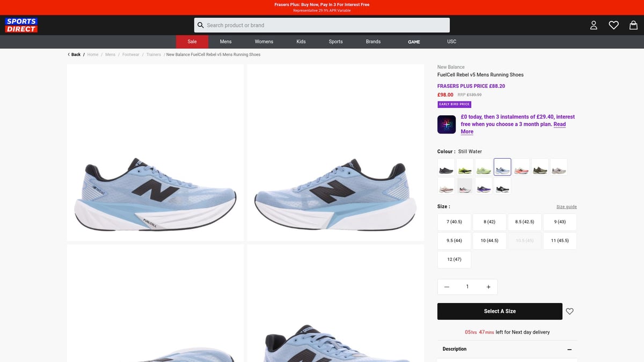Open the Sale menu tab
Viewport: 644px width, 362px height.
pyautogui.click(x=192, y=42)
